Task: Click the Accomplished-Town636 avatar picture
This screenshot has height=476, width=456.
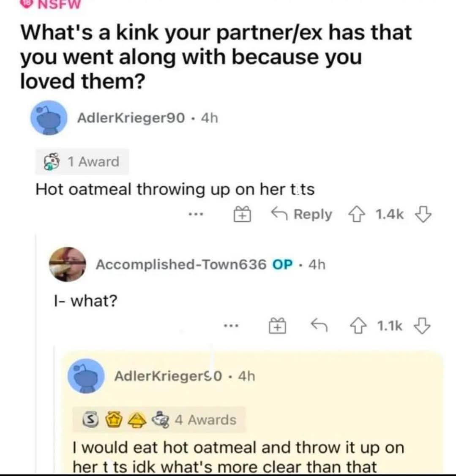Action: point(68,265)
